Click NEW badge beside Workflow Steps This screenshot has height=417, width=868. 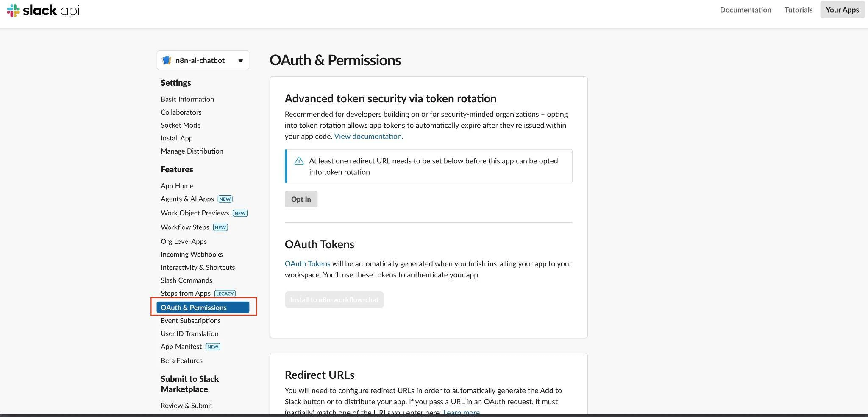(x=220, y=227)
